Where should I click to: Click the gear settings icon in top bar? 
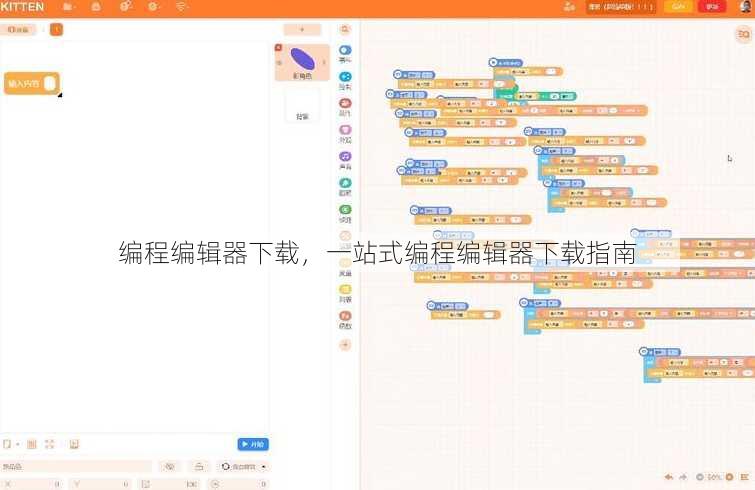point(153,7)
